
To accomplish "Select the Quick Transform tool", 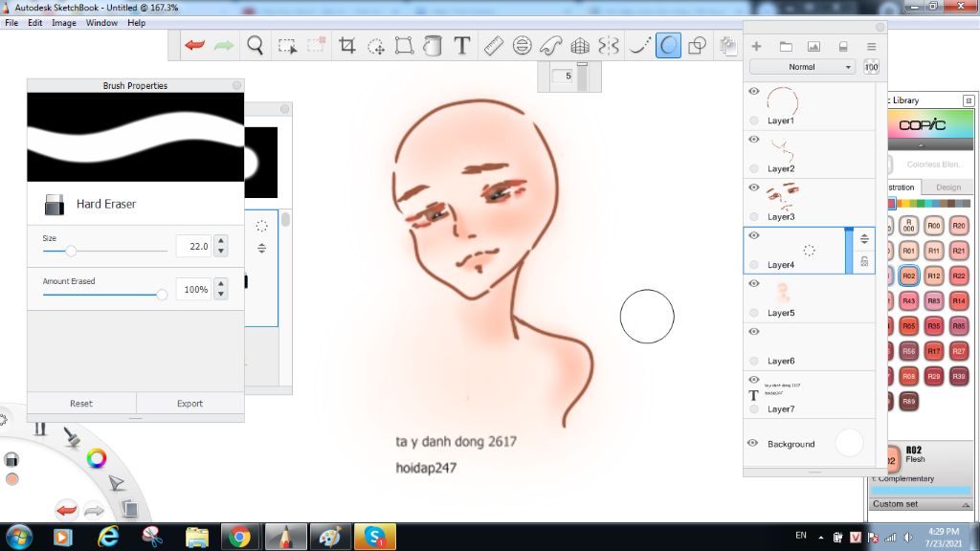I will 375,46.
